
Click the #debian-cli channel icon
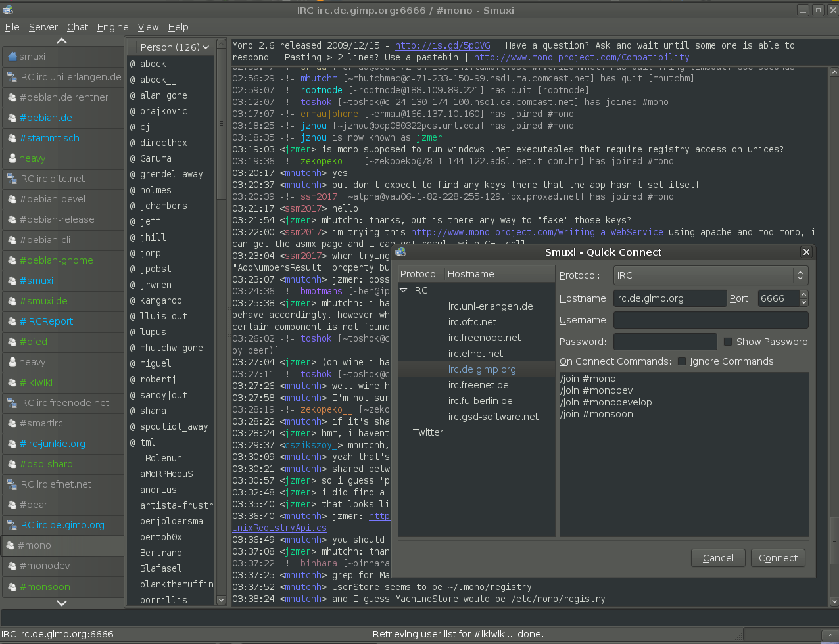12,240
